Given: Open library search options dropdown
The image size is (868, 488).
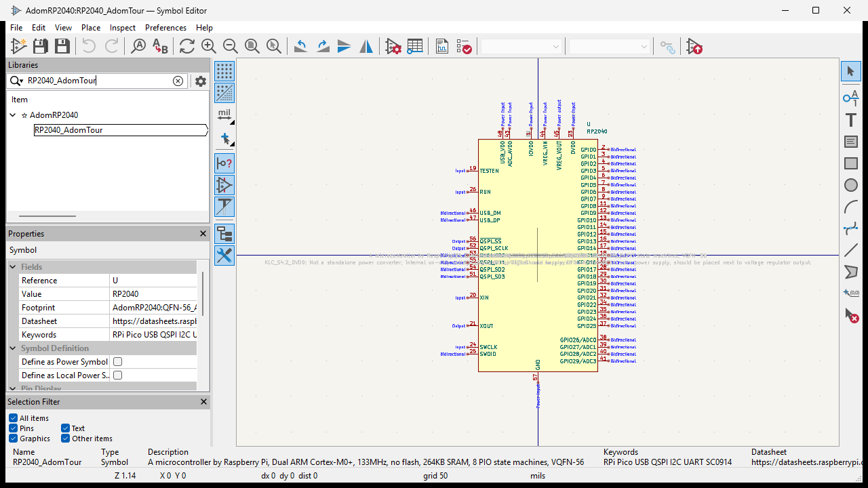Looking at the screenshot, I should pos(17,81).
